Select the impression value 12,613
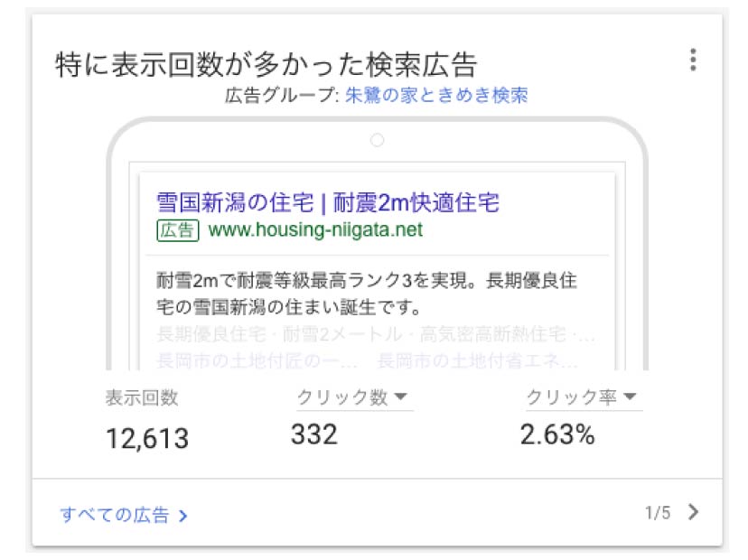Screen dimensions: 748x560 145,439
